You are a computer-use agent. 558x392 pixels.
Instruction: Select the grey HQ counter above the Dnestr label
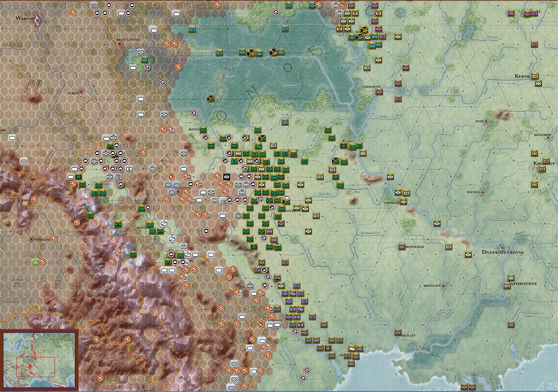(118, 177)
